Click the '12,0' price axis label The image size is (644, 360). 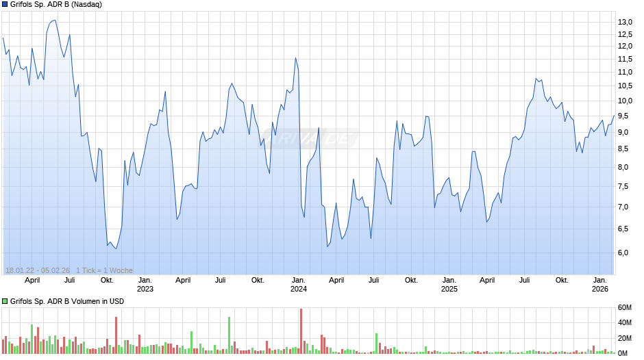click(625, 47)
